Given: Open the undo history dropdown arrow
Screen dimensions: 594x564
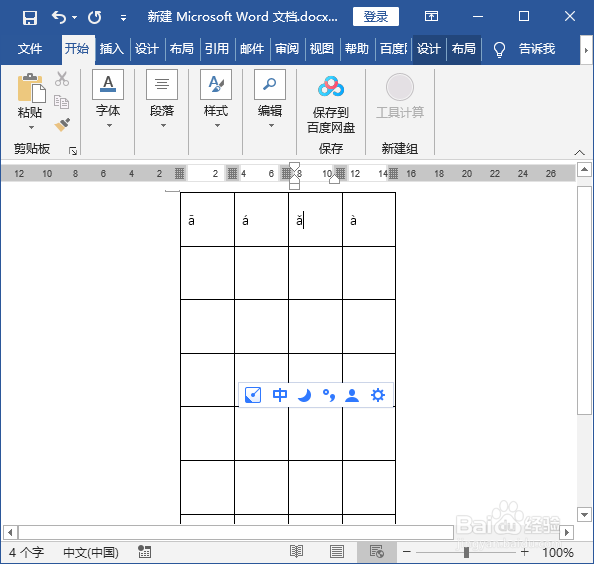Looking at the screenshot, I should pyautogui.click(x=74, y=17).
